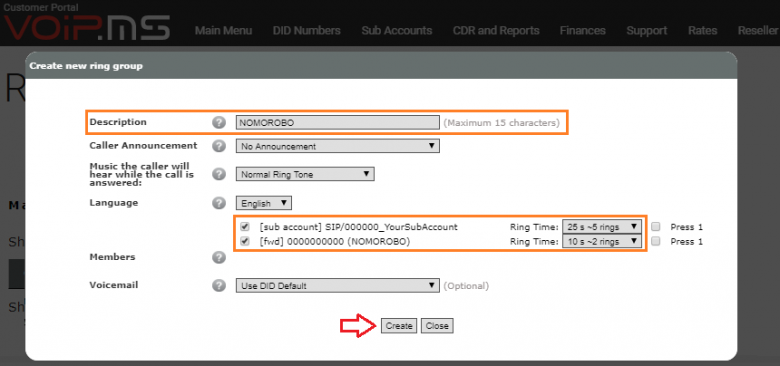This screenshot has width=780, height=366.
Task: Open the Main Menu navigation item
Action: (223, 31)
